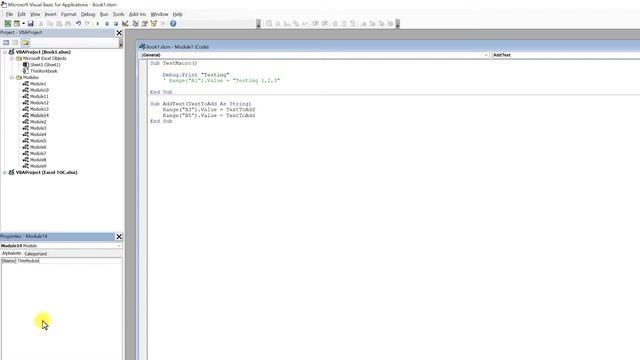Switch to the Categorized tab
The height and width of the screenshot is (360, 640).
click(x=36, y=253)
